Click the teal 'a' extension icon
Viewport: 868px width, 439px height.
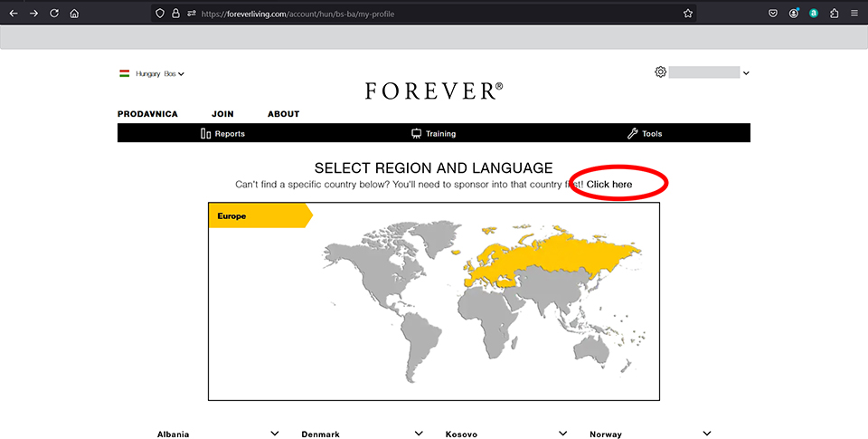point(814,14)
